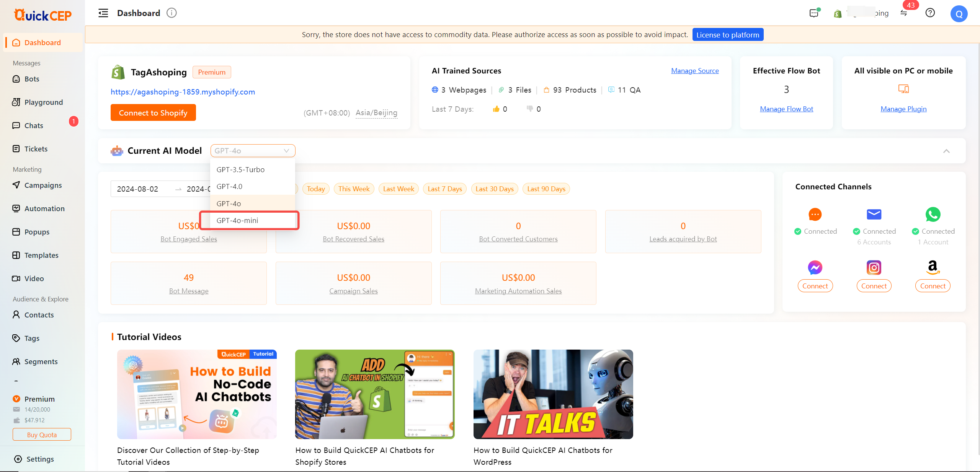Filter by Last 90 Days
The height and width of the screenshot is (472, 980).
point(546,189)
